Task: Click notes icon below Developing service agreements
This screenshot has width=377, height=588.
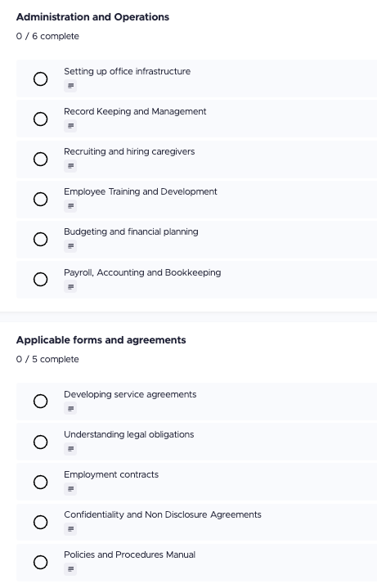Action: 70,409
